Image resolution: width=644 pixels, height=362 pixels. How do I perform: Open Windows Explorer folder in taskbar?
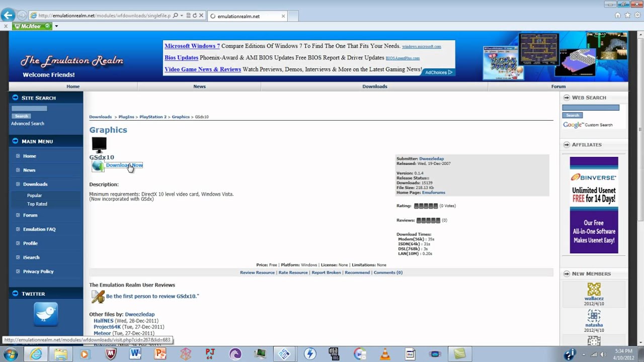click(61, 354)
